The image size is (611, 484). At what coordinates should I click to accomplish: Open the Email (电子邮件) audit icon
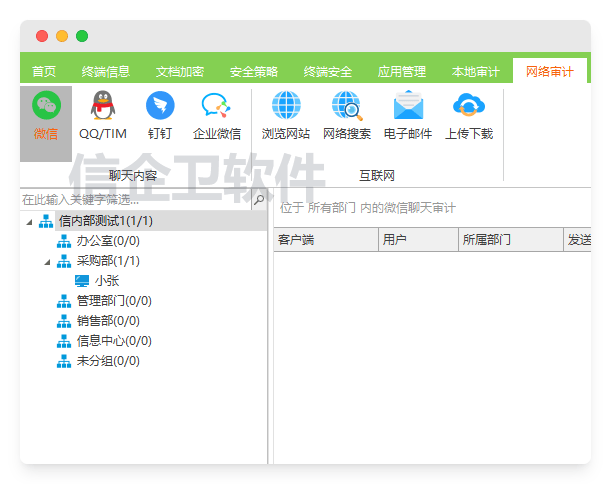(x=408, y=116)
